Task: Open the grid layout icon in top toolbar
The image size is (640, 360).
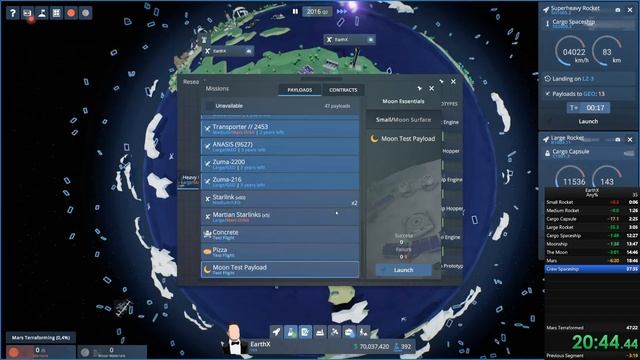Action: coord(56,13)
